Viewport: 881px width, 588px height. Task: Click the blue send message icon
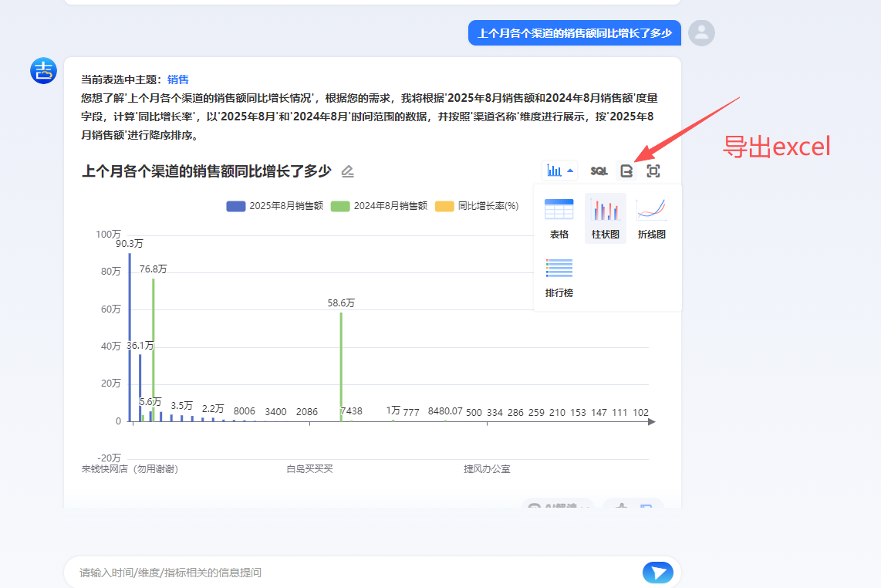pos(657,573)
